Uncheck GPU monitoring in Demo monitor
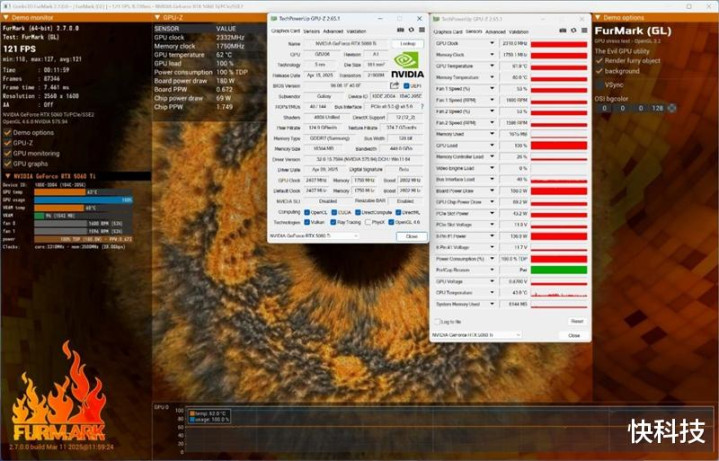Image resolution: width=719 pixels, height=461 pixels. pos(7,154)
